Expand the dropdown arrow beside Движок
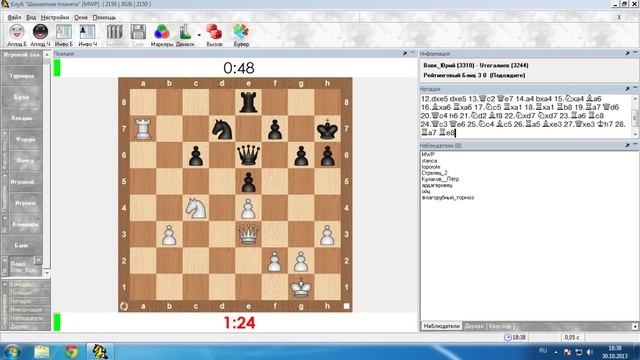 point(199,35)
